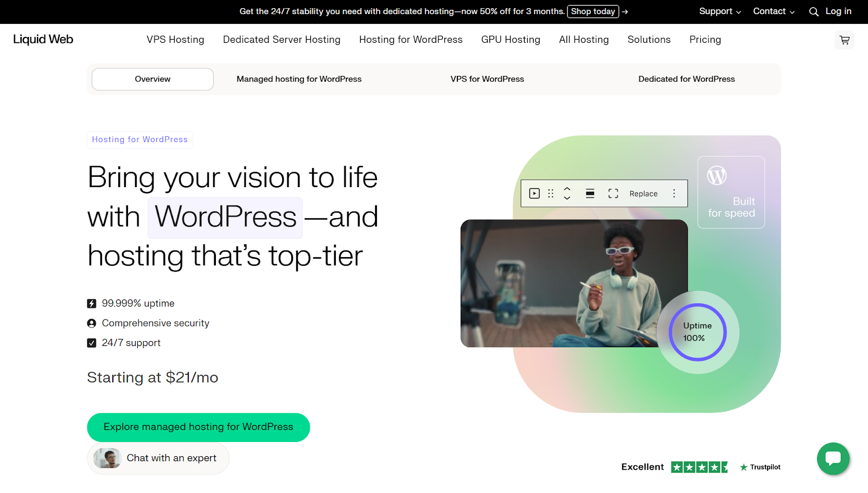The height and width of the screenshot is (493, 868).
Task: Click the Uptime 100% progress circle
Action: coord(697,332)
